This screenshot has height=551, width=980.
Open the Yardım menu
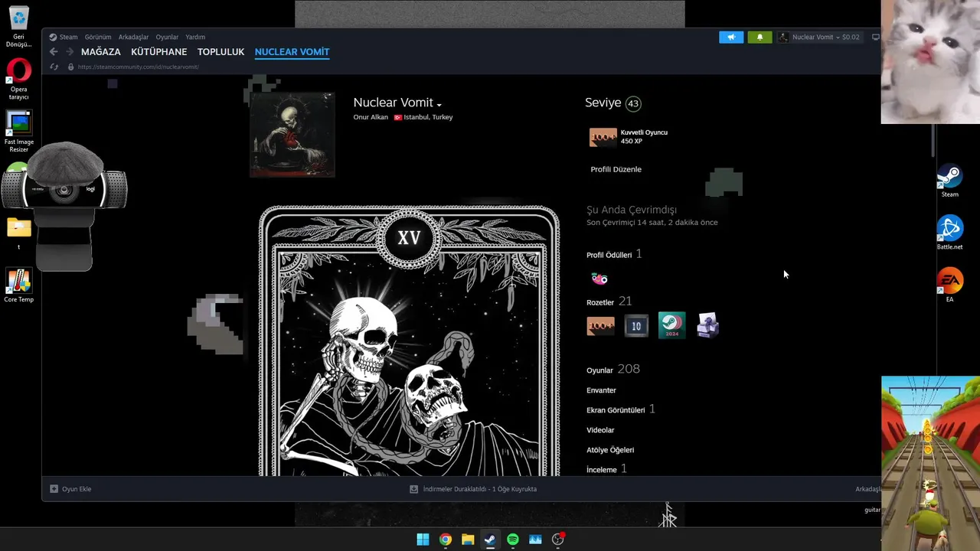tap(195, 37)
